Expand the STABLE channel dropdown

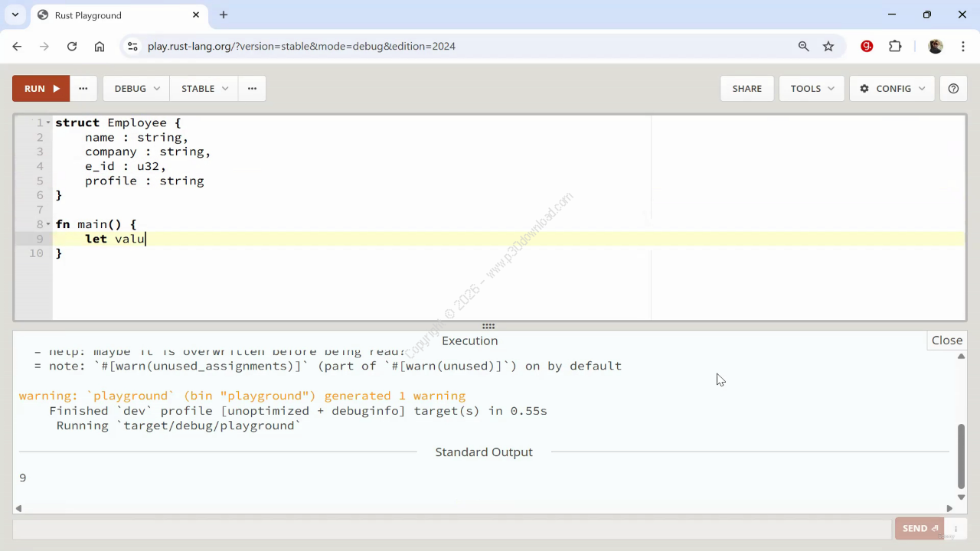point(204,89)
